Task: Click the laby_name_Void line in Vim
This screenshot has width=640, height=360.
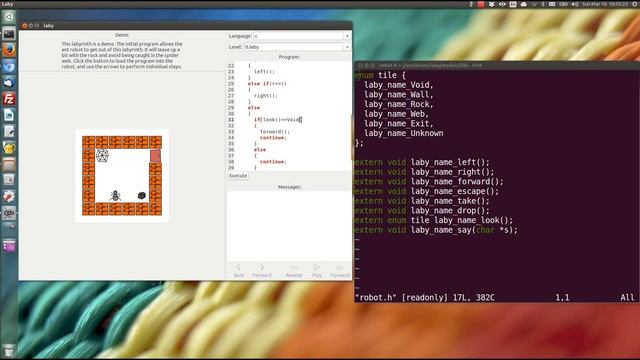Action: click(x=399, y=85)
